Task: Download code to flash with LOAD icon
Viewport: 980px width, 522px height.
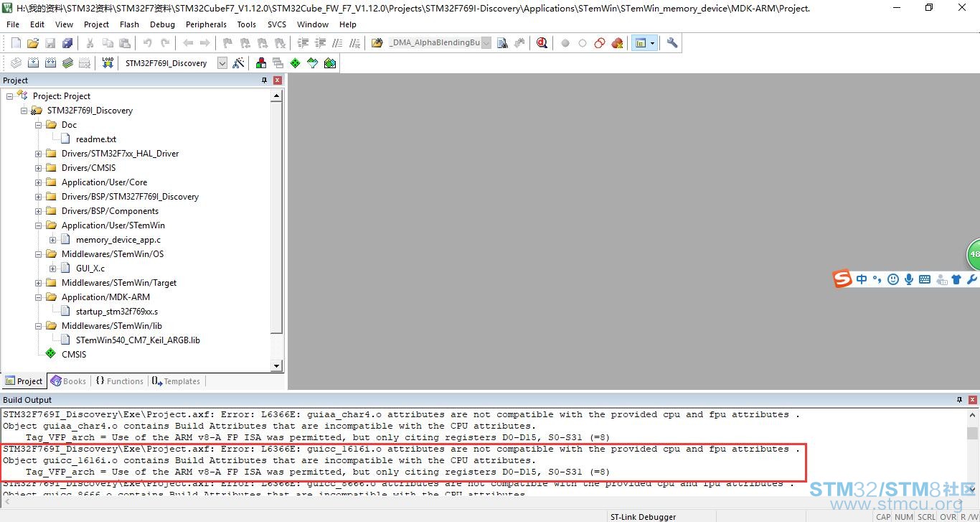Action: (x=108, y=63)
